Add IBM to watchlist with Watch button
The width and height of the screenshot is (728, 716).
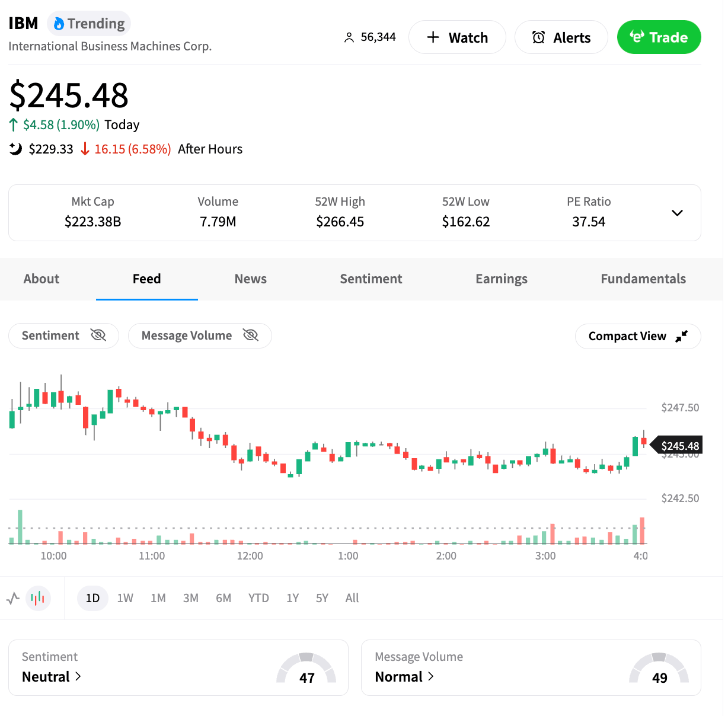coord(457,37)
